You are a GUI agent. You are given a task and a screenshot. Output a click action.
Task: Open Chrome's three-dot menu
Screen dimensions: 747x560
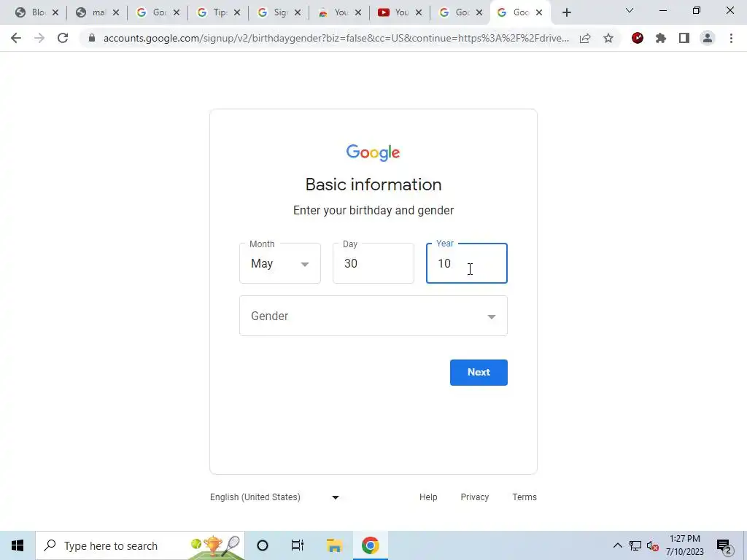click(731, 38)
